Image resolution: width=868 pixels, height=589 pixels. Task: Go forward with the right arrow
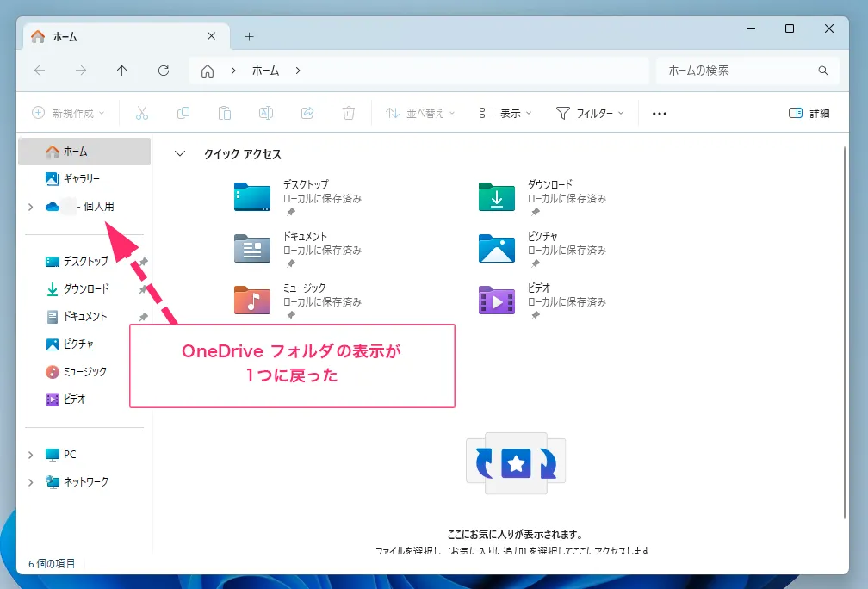coord(81,71)
